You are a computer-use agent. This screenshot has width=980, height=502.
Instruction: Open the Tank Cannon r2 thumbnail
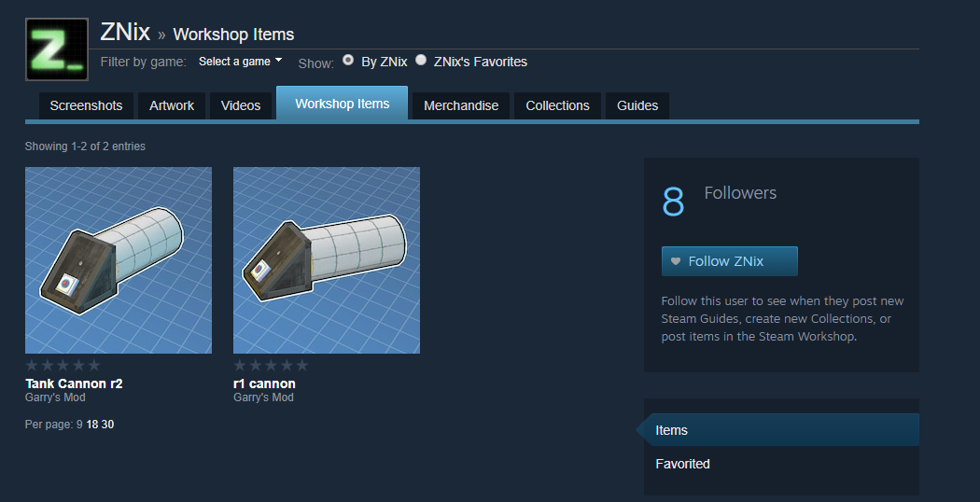[119, 260]
